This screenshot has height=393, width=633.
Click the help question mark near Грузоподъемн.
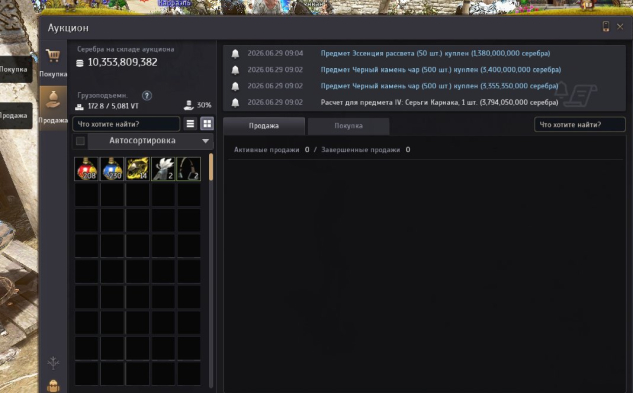pyautogui.click(x=147, y=96)
